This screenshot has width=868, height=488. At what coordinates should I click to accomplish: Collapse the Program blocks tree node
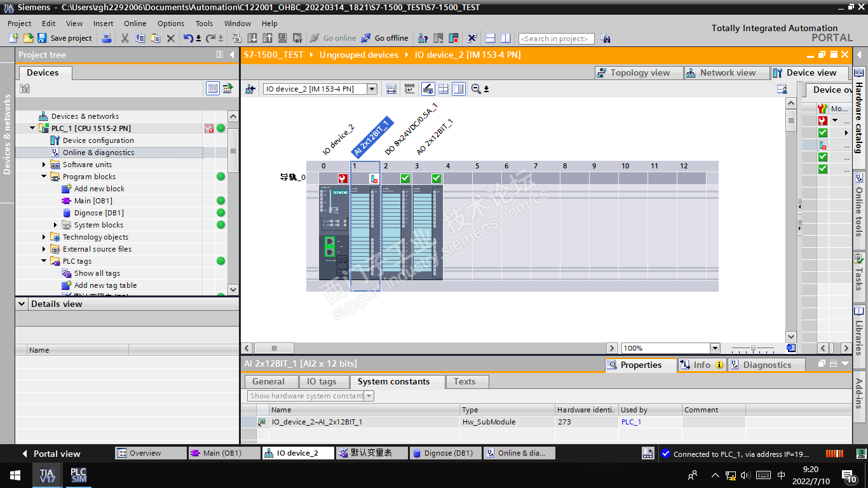[44, 177]
